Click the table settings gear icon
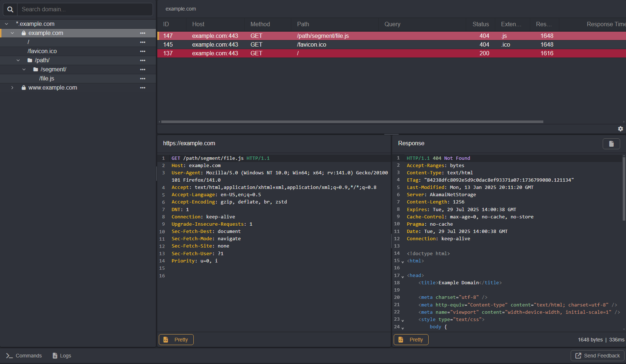 (620, 129)
